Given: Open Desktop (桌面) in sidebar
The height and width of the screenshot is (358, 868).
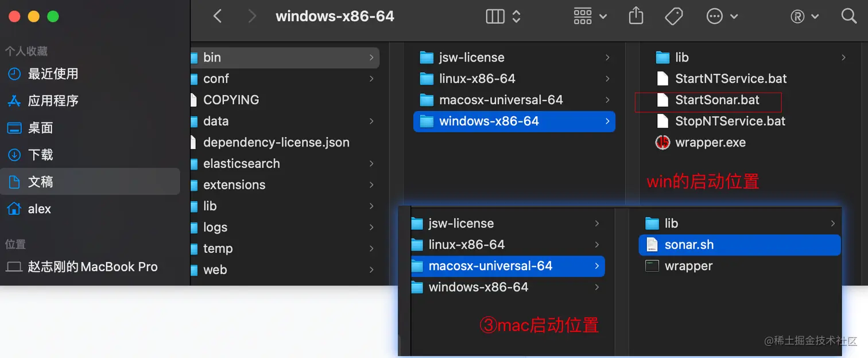Looking at the screenshot, I should (x=90, y=128).
